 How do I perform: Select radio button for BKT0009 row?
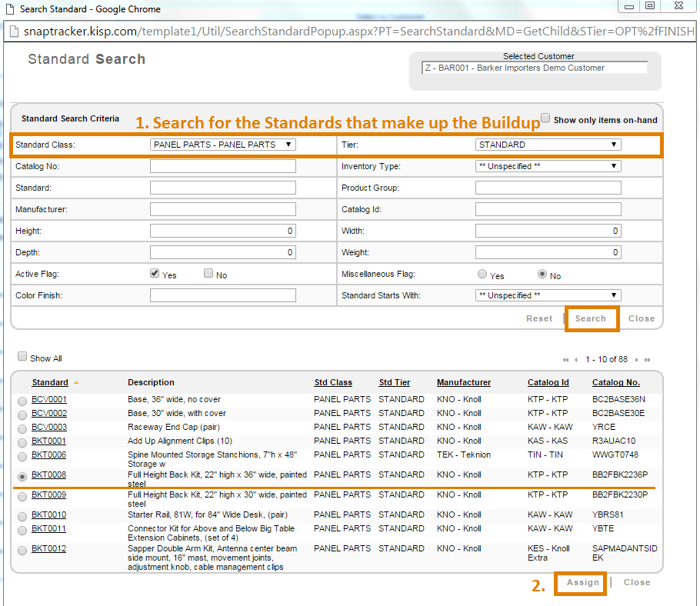click(x=22, y=497)
